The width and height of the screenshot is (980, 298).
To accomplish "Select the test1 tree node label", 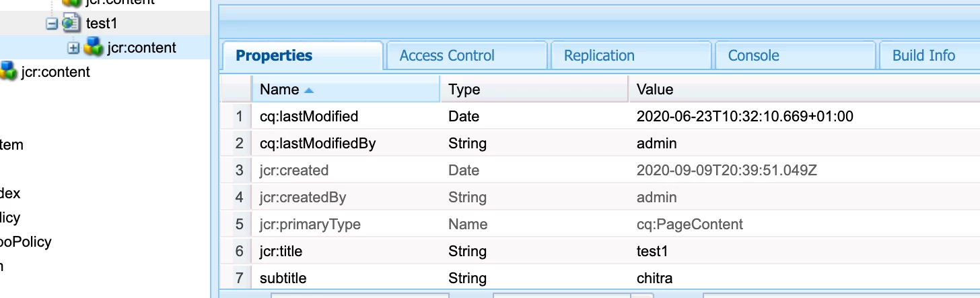I will (x=102, y=24).
